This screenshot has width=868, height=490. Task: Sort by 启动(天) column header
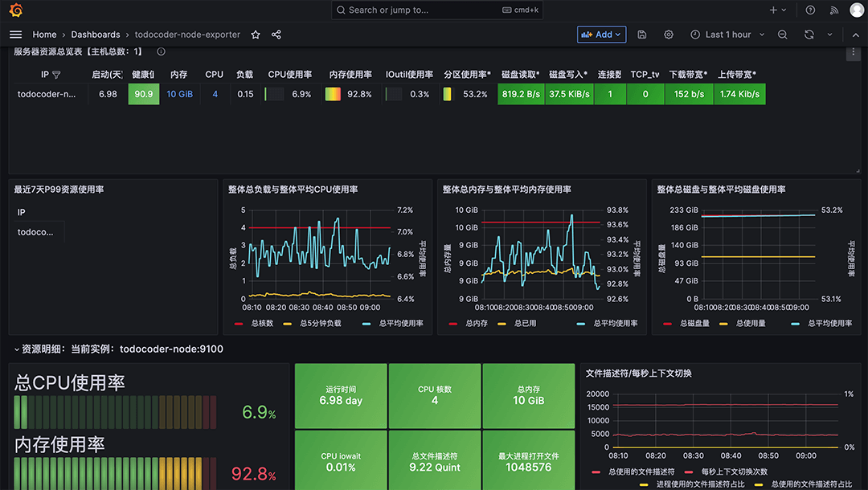[108, 74]
